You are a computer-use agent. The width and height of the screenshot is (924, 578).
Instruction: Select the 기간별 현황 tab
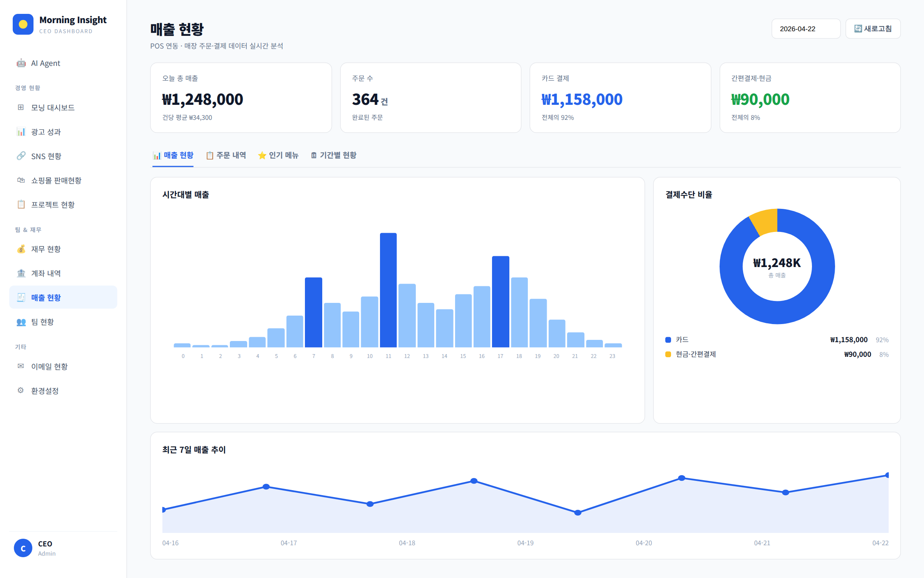click(334, 155)
